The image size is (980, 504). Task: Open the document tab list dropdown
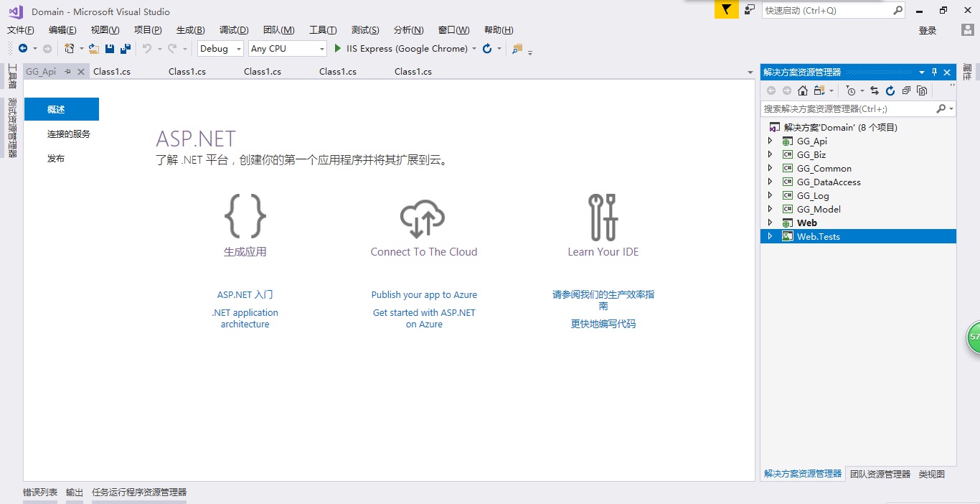point(750,73)
